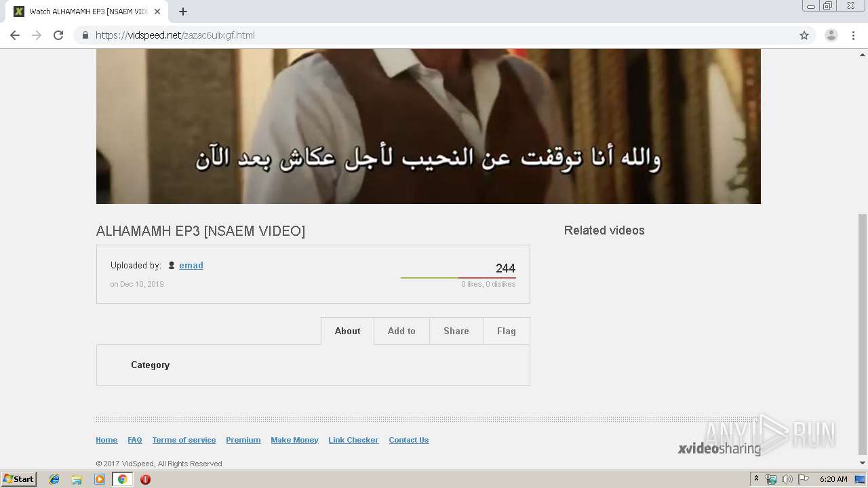Show hidden system tray icons

[756, 479]
